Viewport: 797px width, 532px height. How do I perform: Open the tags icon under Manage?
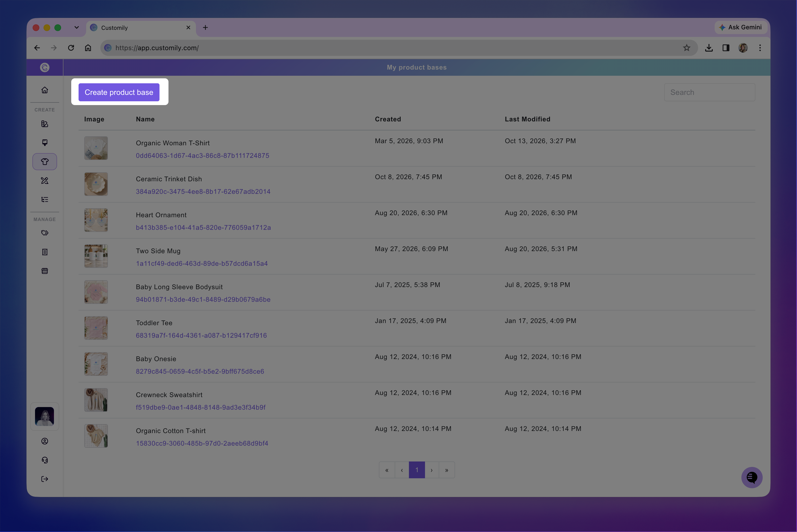coord(44,233)
